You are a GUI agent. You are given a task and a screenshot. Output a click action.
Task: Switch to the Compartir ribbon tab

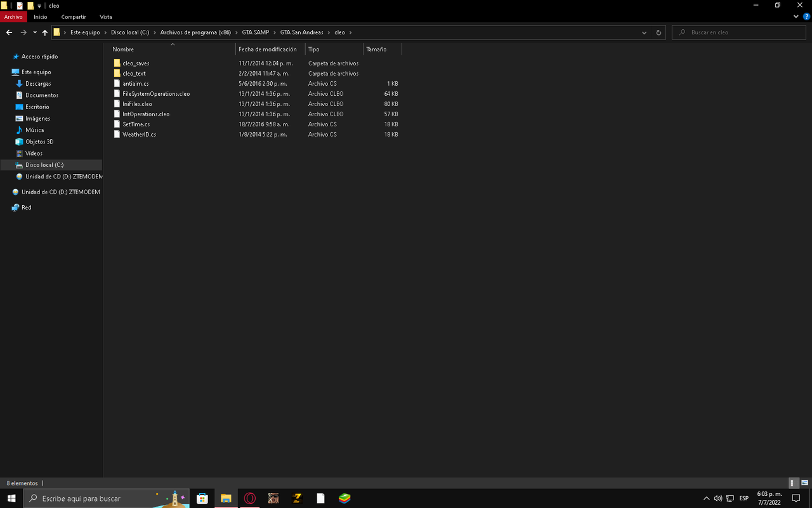(74, 17)
